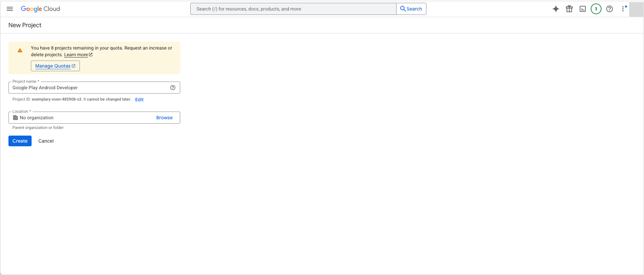Click the New Project page title

25,25
